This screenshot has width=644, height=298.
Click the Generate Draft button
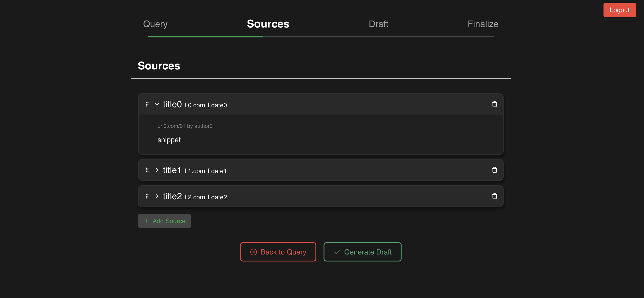362,252
